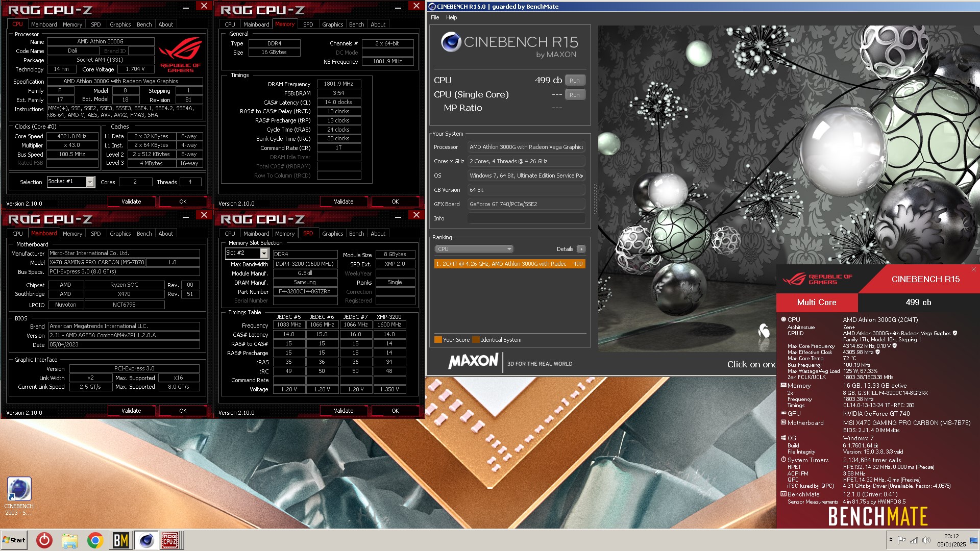
Task: Click the ROG logo in CPU-Z processor panel
Action: 181,55
